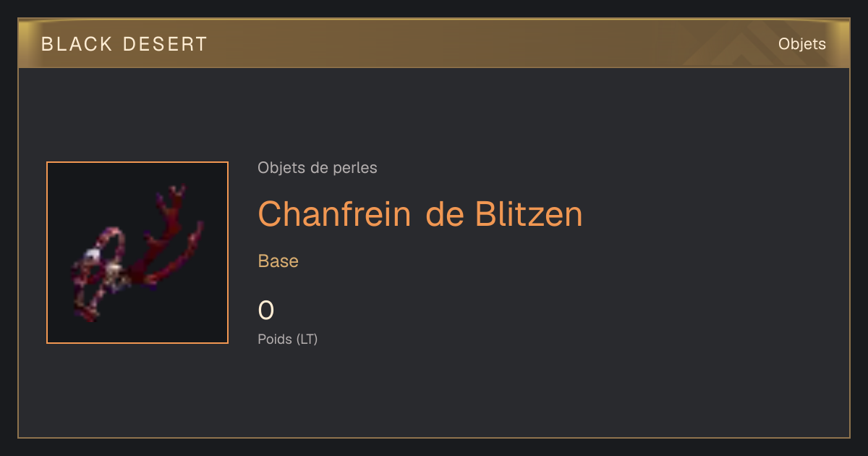The image size is (868, 456).
Task: Click the Chanfrein de Blitzen item title
Action: click(x=420, y=214)
